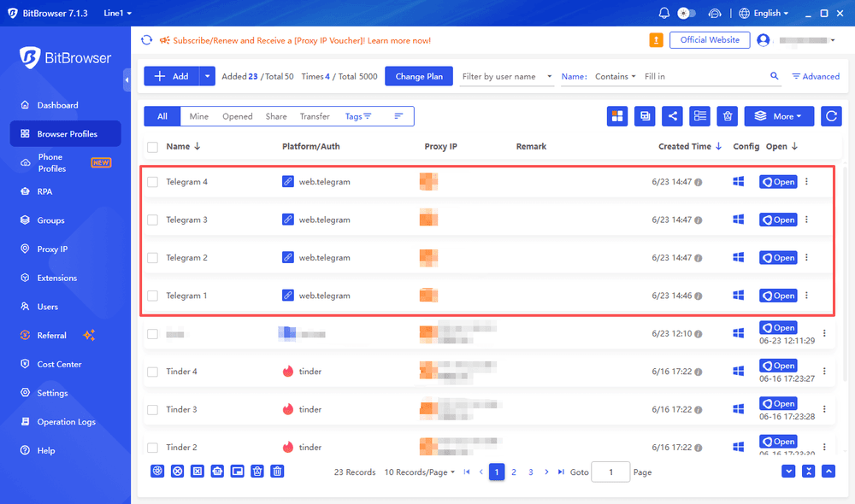The width and height of the screenshot is (855, 504).
Task: Open the More dropdown button
Action: [x=779, y=116]
